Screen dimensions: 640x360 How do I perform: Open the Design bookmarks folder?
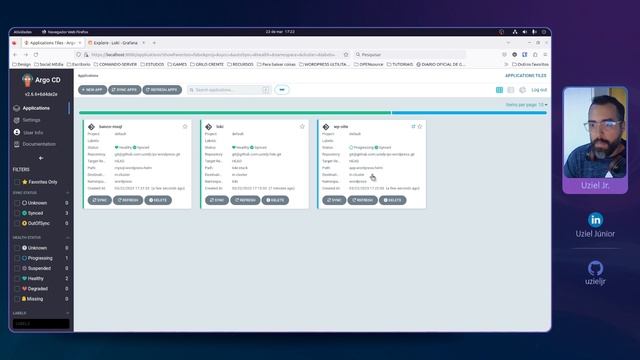click(x=22, y=64)
